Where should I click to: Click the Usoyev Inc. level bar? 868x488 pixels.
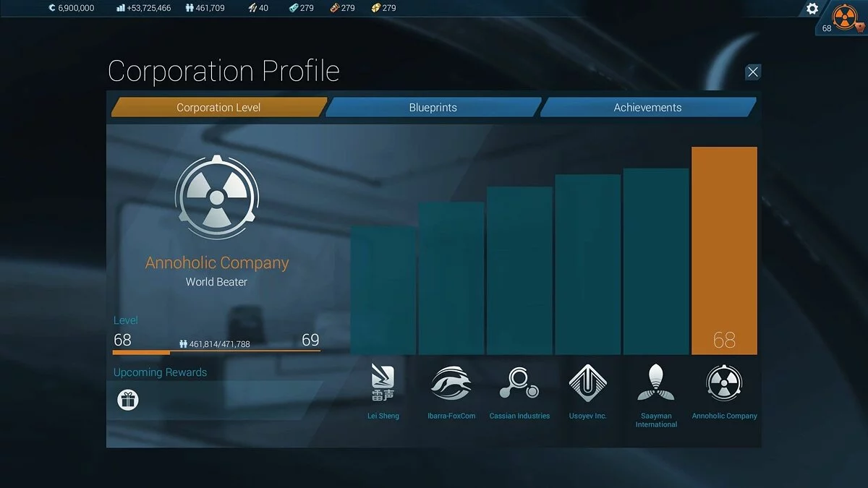[x=587, y=265]
